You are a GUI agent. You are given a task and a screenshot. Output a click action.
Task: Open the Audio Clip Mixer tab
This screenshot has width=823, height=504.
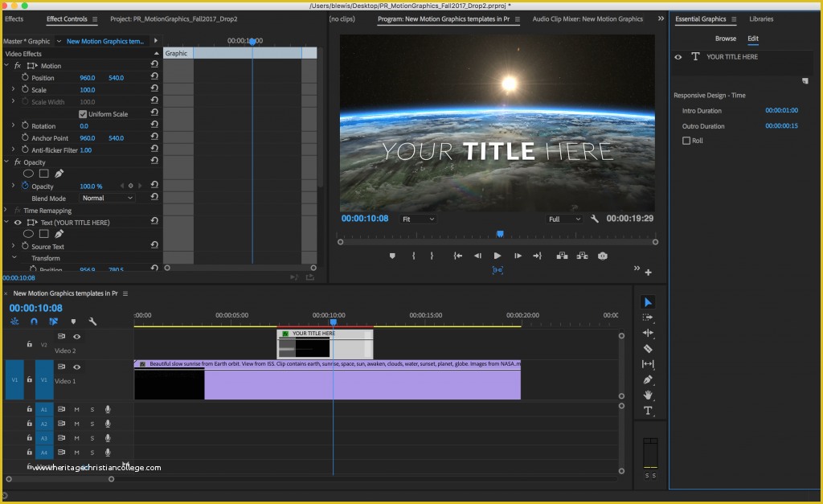click(x=588, y=19)
